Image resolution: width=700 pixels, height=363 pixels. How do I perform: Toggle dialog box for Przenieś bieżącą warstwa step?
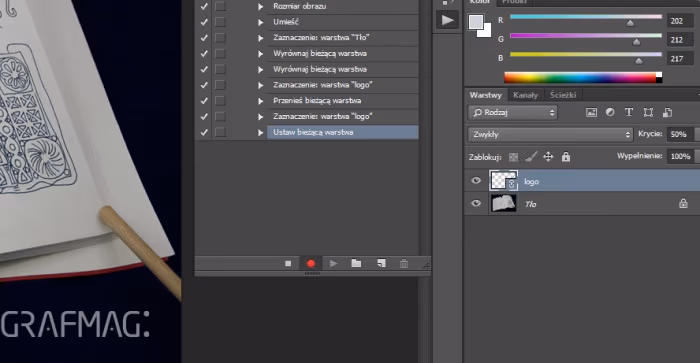(220, 101)
